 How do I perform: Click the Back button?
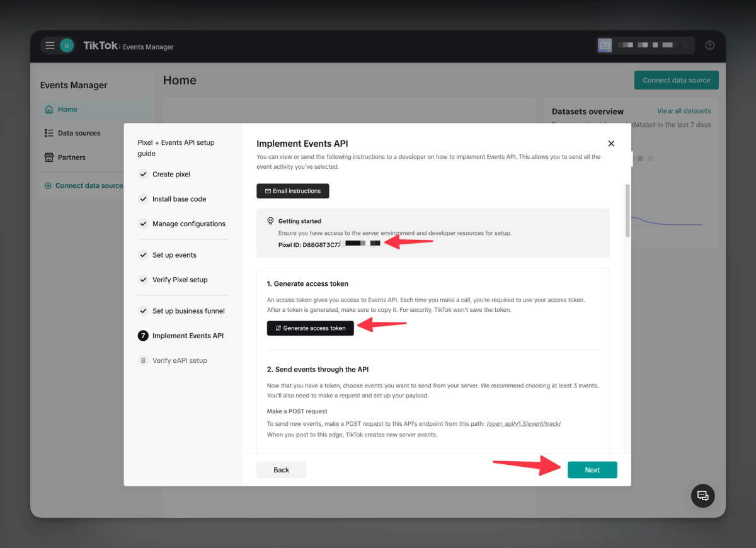pyautogui.click(x=281, y=470)
